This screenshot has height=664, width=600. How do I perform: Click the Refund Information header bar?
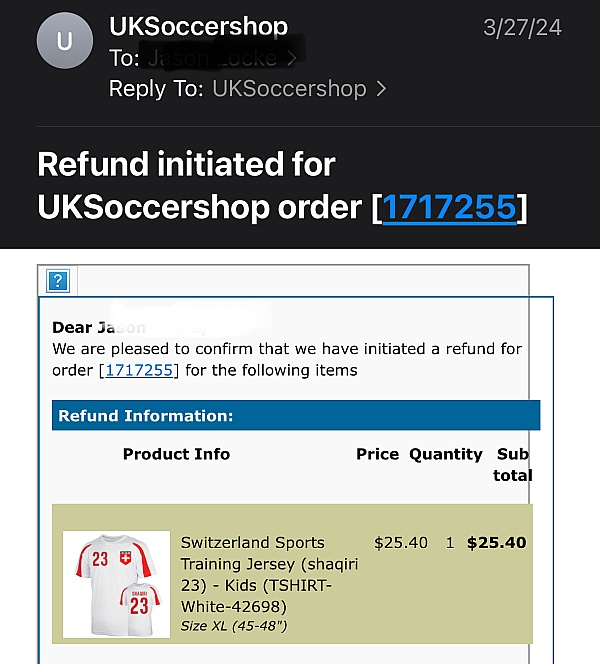(295, 416)
